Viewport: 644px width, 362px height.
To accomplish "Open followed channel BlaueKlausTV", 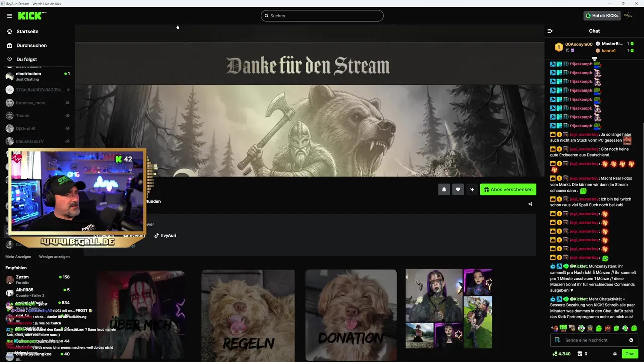I will tap(37, 141).
